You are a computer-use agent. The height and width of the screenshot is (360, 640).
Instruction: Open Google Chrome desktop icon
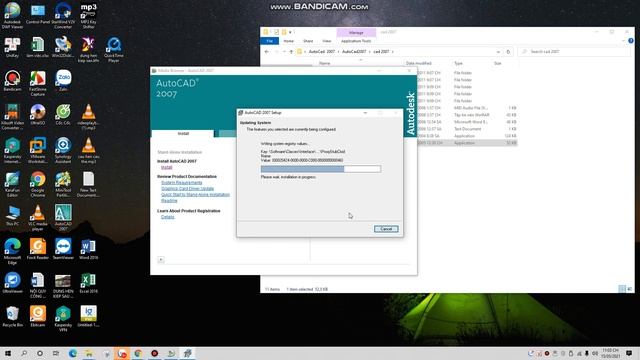[x=38, y=184]
